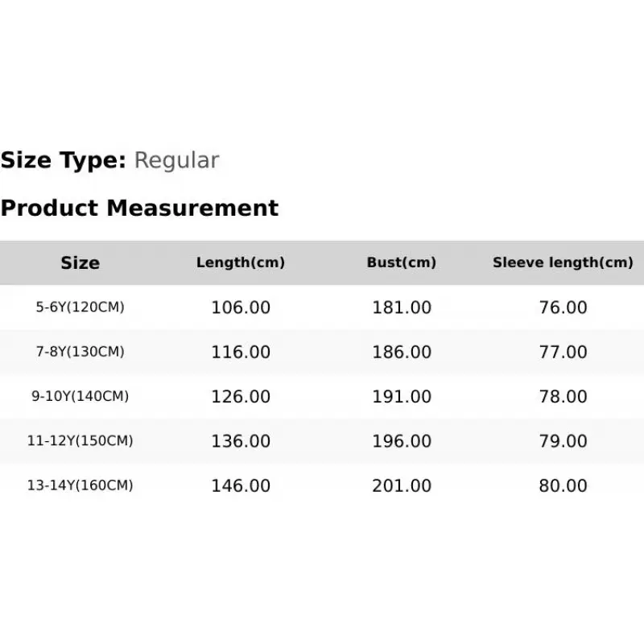
Task: Click the Length(cm) column header
Action: [x=241, y=262]
